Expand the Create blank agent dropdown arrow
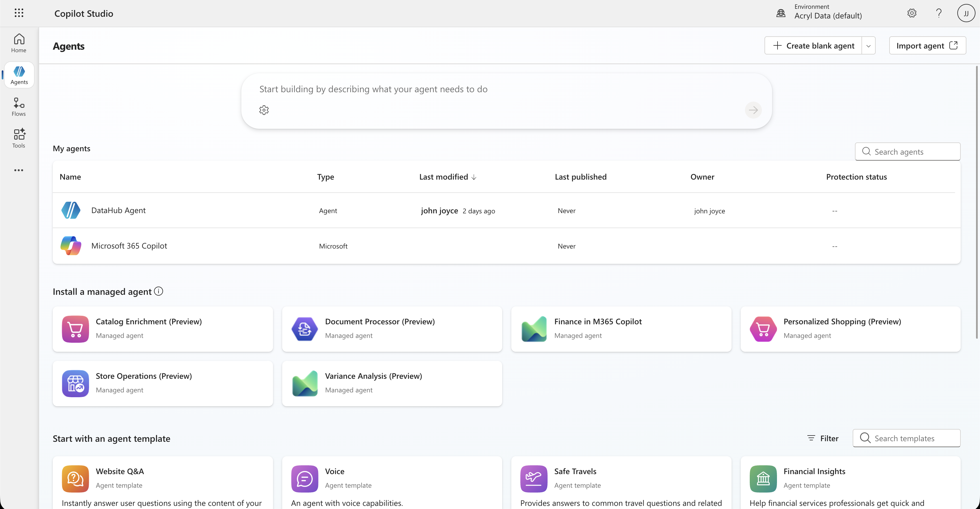Image resolution: width=980 pixels, height=509 pixels. pos(869,46)
